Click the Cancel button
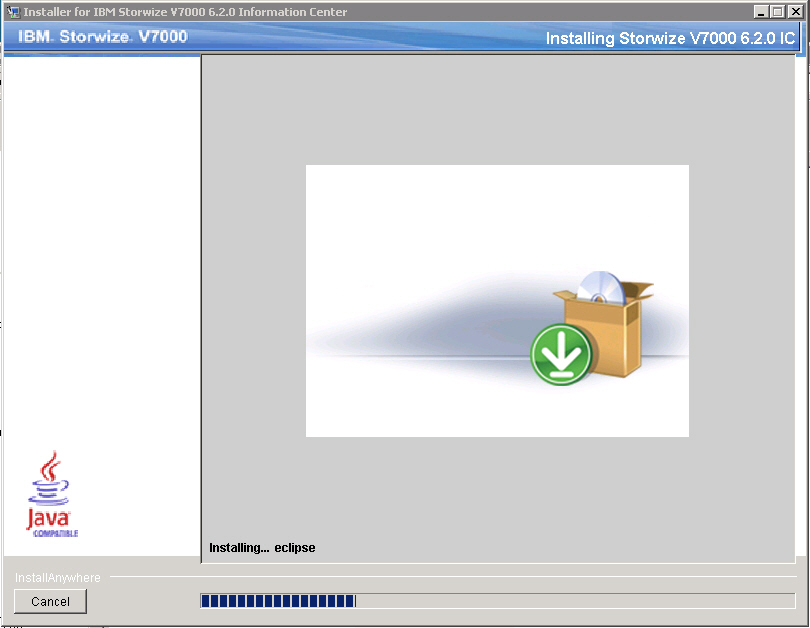Viewport: 810px width, 628px height. [x=50, y=601]
